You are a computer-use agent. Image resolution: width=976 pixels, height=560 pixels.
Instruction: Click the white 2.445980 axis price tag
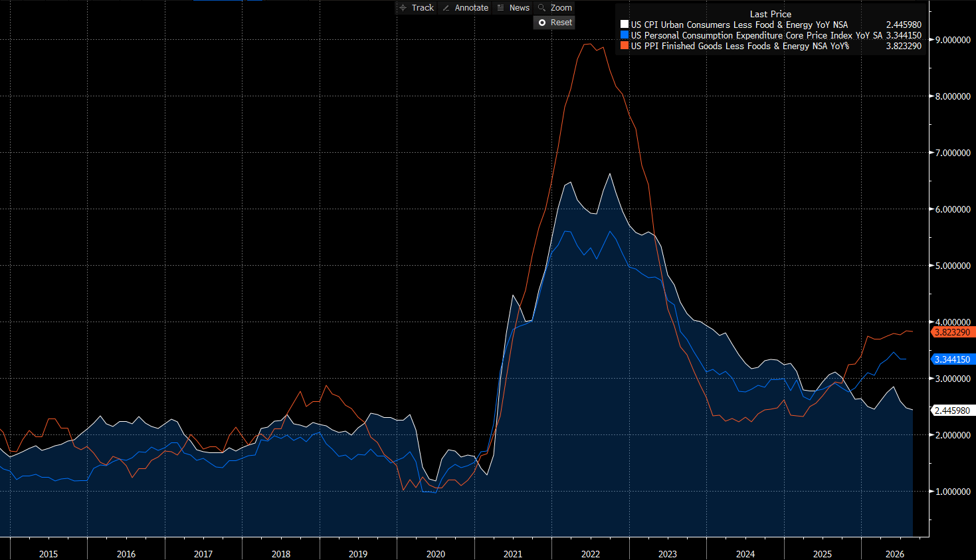point(952,411)
